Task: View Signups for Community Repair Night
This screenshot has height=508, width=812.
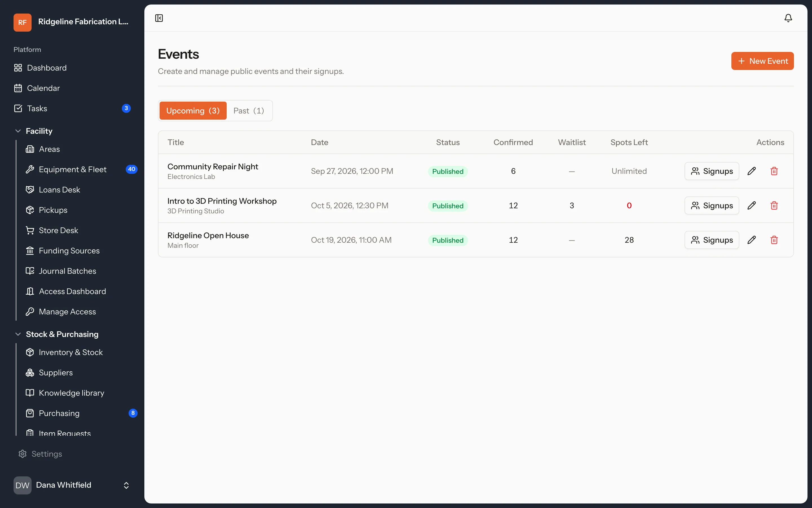Action: [x=712, y=171]
